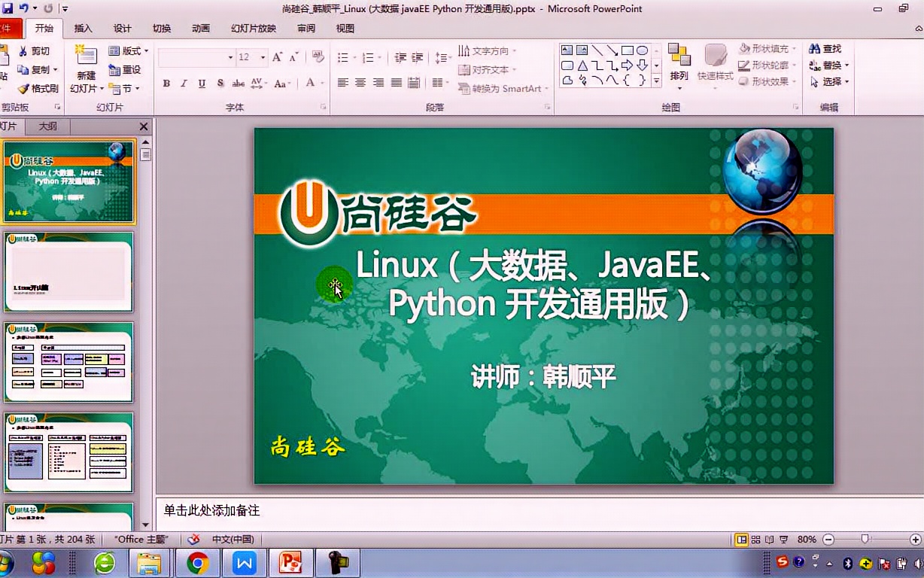Screen dimensions: 924x578
Task: Expand the shapes gallery with its lower arrow
Action: [x=656, y=79]
